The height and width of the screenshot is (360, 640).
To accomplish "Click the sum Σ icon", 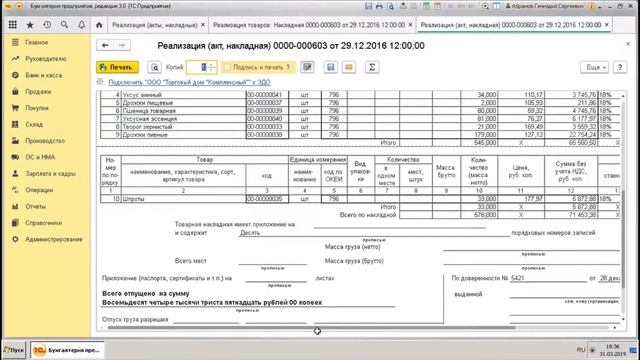I will 372,67.
